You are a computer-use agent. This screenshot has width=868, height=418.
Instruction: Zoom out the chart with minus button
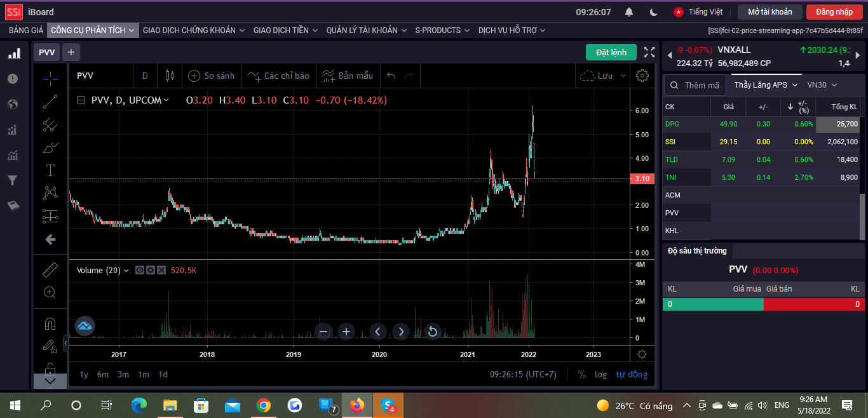(x=323, y=331)
